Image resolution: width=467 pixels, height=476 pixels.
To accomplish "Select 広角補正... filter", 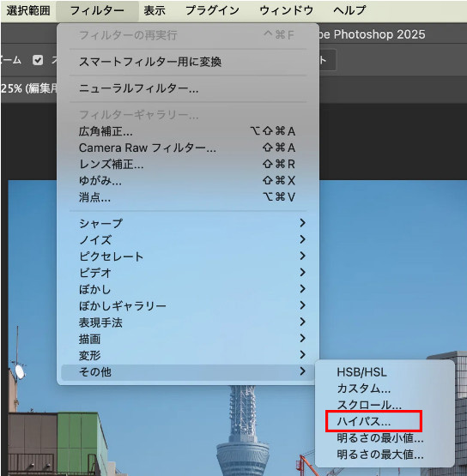I will point(188,131).
